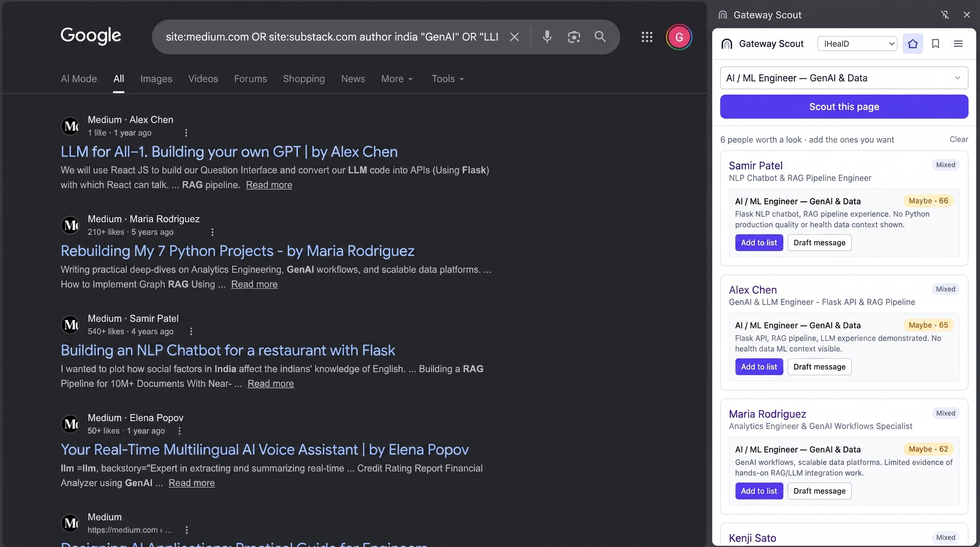Unpin the Gateway Scout side panel
980x547 pixels.
[x=945, y=15]
